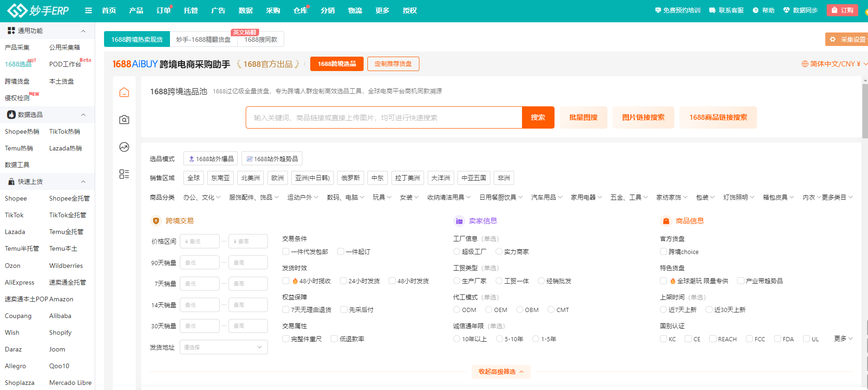This screenshot has width=868, height=390.
Task: Open Shopee热销 in sidebar
Action: click(22, 131)
